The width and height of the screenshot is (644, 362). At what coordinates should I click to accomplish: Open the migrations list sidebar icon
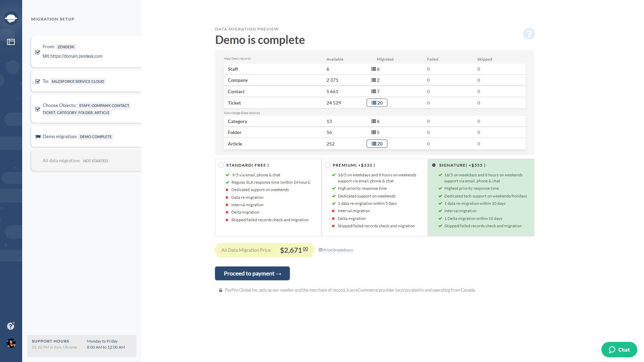pos(11,42)
